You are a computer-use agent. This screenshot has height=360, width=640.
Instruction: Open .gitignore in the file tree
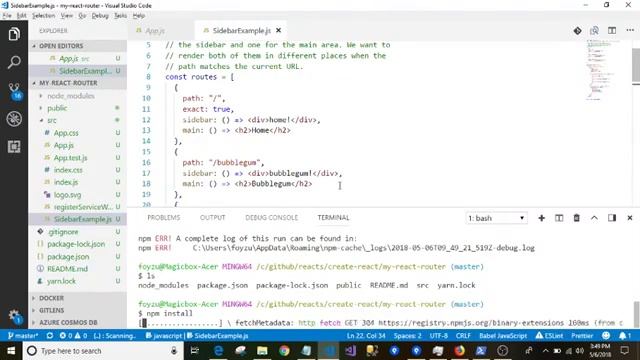pyautogui.click(x=63, y=232)
